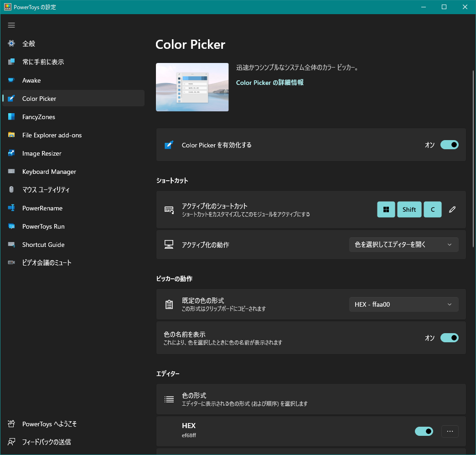Toggle Color Picker を有効化する switch
Screen dimensions: 476x455
tap(449, 145)
